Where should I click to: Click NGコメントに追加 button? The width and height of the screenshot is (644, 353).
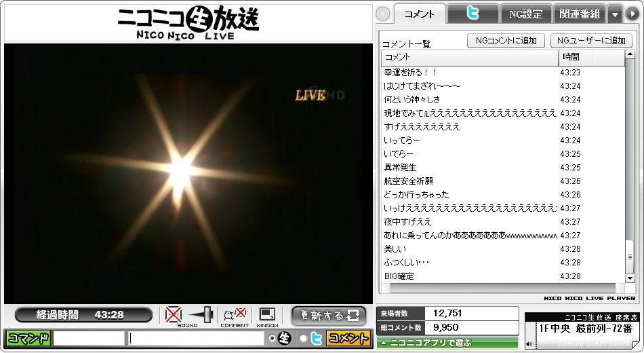[506, 41]
